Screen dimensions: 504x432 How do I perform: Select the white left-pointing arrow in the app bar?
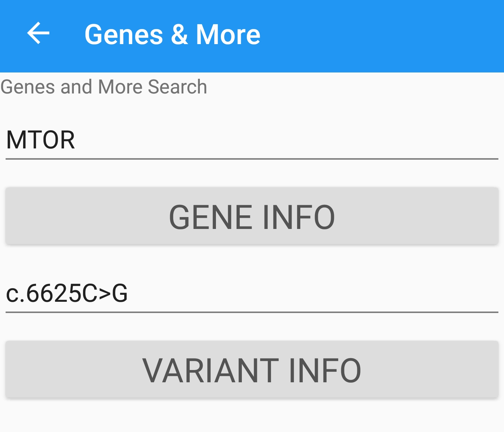tap(38, 34)
